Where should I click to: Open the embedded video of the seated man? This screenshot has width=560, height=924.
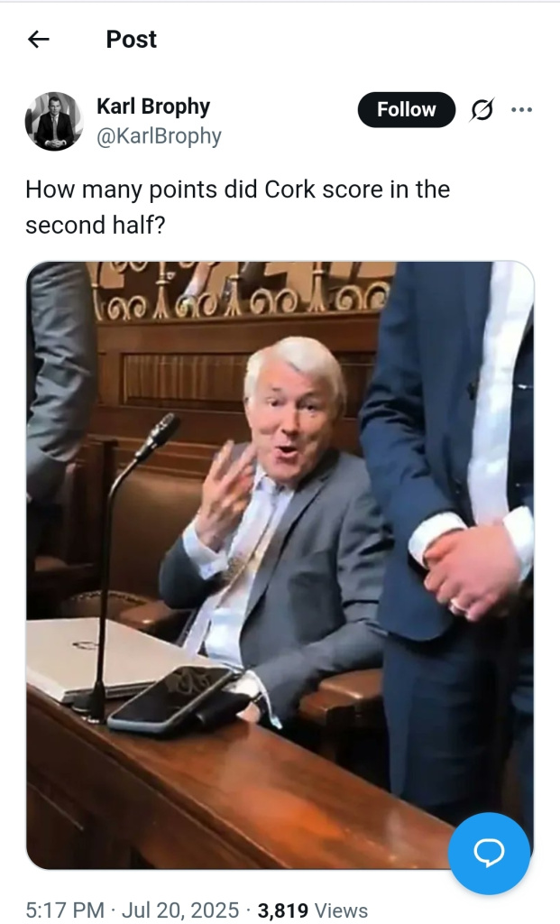(280, 565)
